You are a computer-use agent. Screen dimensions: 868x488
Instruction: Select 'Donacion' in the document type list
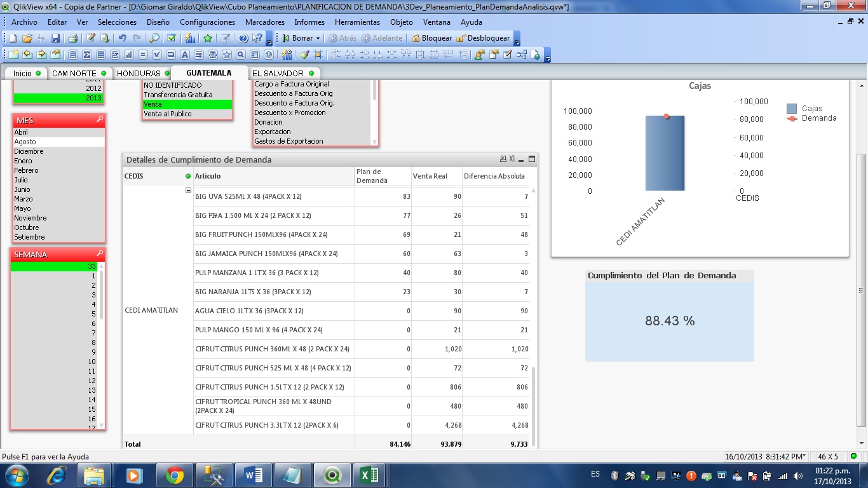pos(312,122)
